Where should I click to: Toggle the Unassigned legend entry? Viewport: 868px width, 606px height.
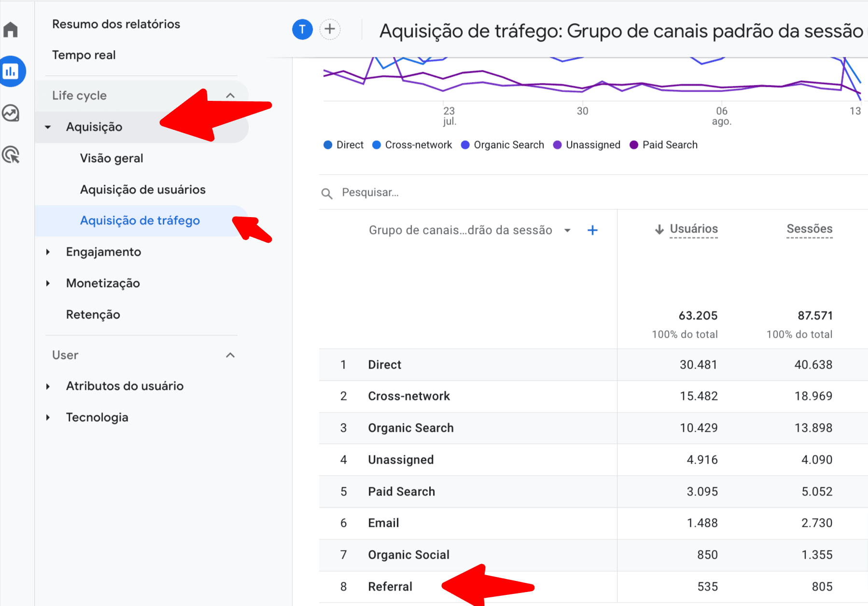(587, 145)
